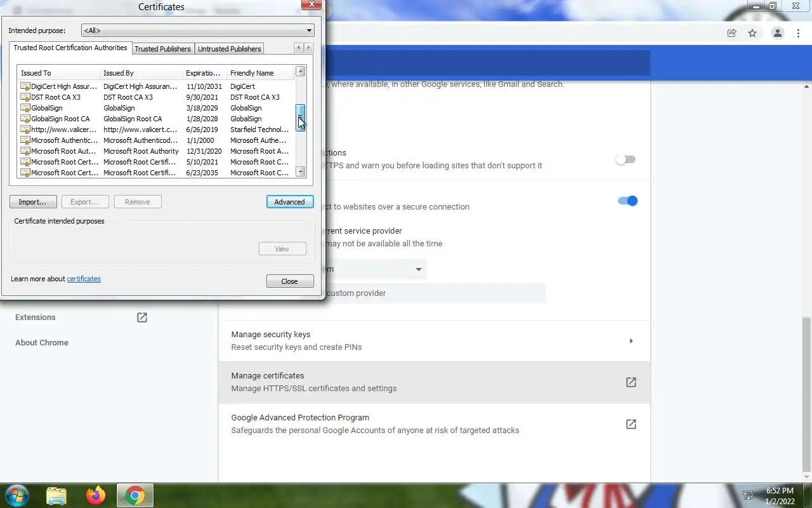Select the Microsoft Root certificate expiring 6/23/2035
812x508 pixels.
coord(157,173)
